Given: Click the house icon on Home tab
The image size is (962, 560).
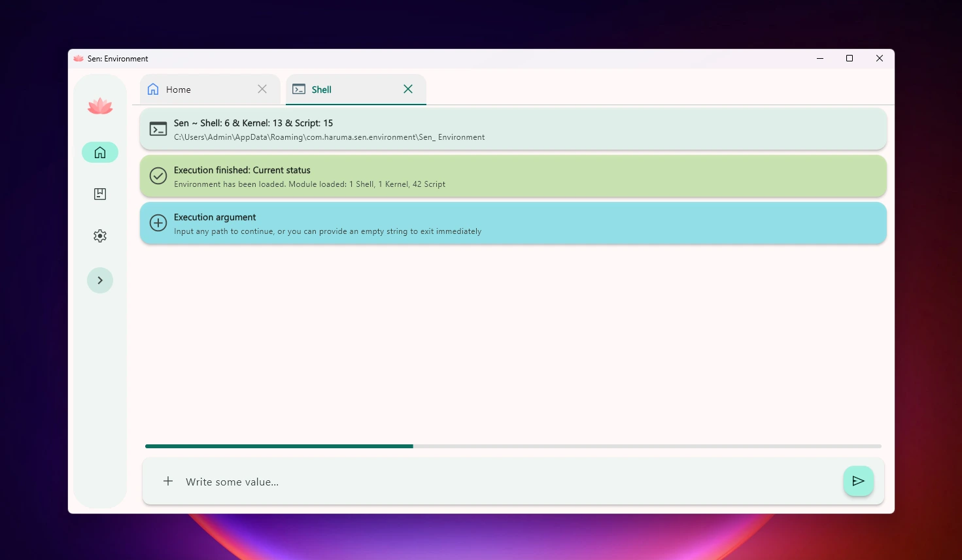Looking at the screenshot, I should [153, 89].
